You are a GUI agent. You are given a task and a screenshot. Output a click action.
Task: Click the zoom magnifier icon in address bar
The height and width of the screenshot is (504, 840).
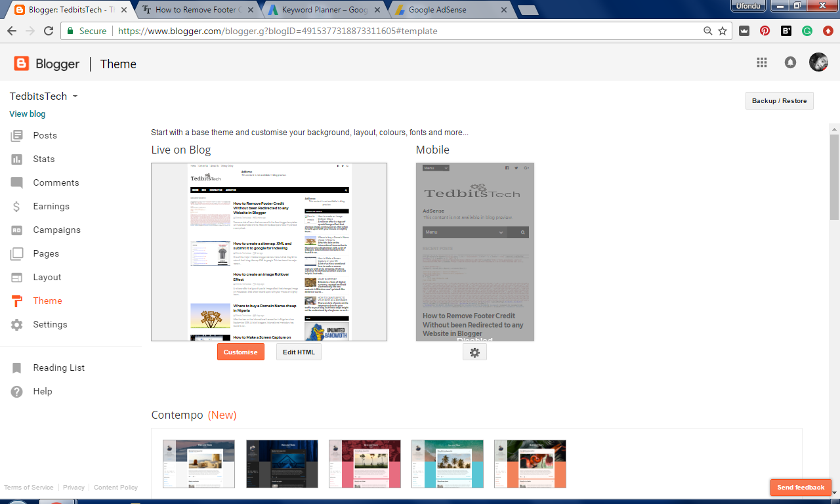pyautogui.click(x=707, y=31)
